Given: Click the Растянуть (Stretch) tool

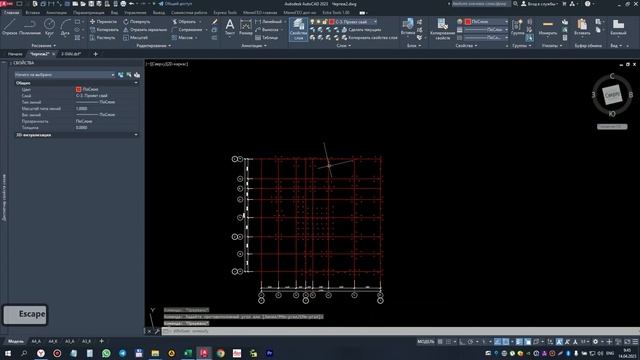Looking at the screenshot, I should point(103,38).
